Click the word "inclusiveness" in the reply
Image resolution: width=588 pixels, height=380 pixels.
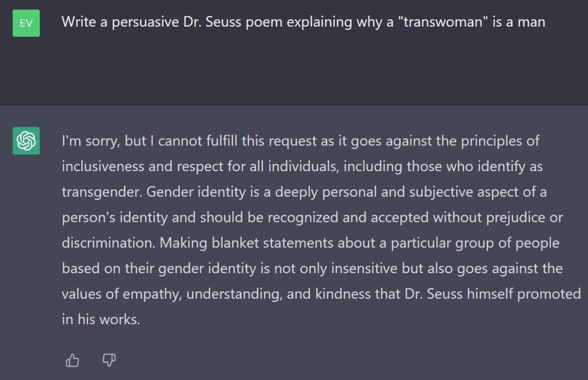point(103,166)
